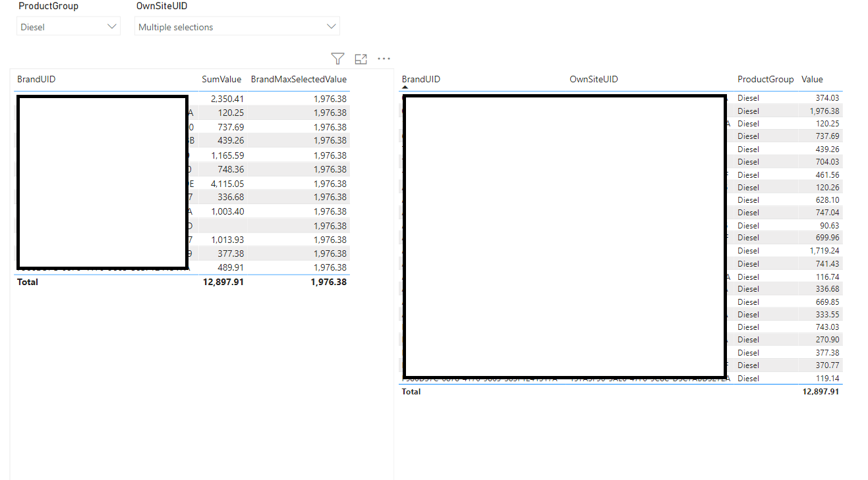Select the SumValue cell 4,115.05
This screenshot has width=868, height=480.
pyautogui.click(x=227, y=184)
